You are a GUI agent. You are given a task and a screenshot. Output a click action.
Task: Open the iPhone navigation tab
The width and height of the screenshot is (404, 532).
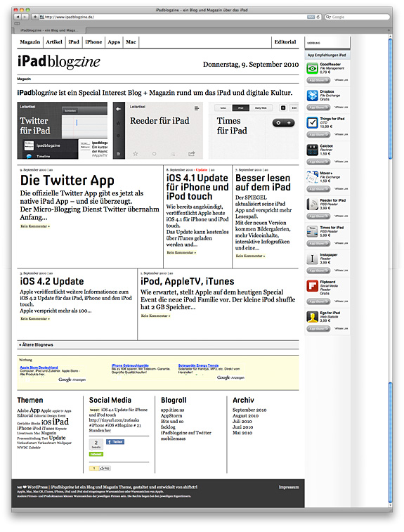[93, 42]
